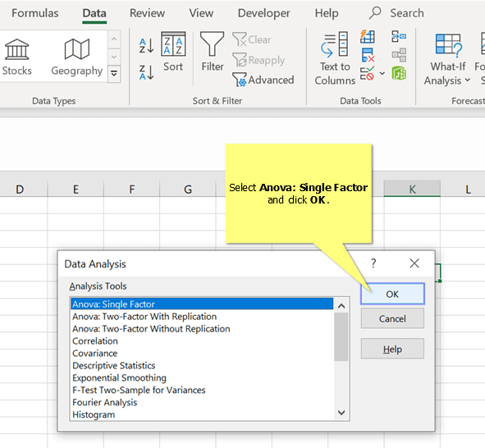Reapply the filter

(x=259, y=60)
